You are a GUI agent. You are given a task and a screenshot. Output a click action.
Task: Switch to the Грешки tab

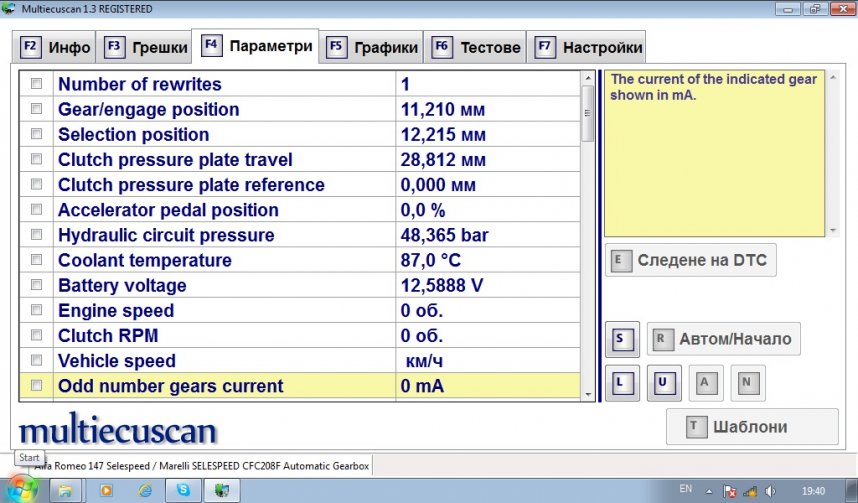[147, 47]
